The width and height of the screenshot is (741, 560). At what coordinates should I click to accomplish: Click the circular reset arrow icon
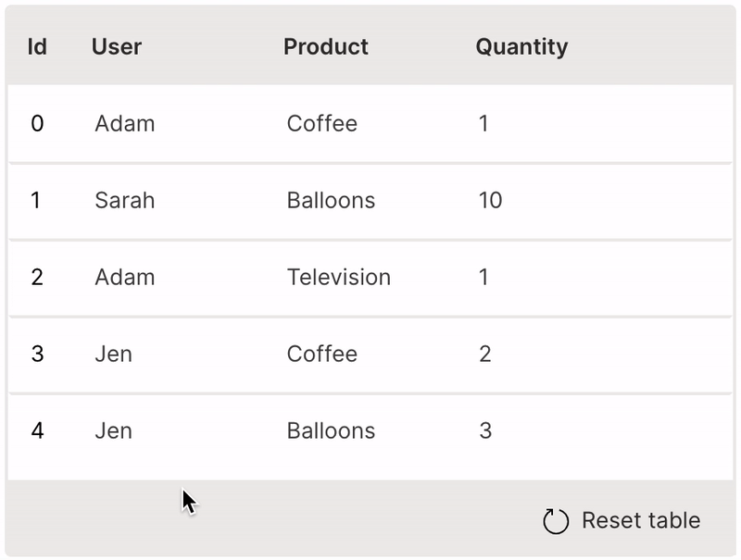tap(555, 521)
